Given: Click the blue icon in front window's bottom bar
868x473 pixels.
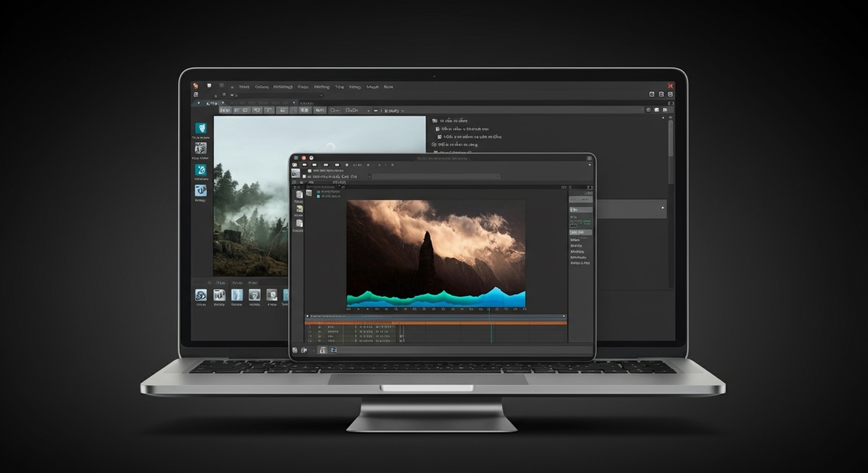Looking at the screenshot, I should [x=334, y=350].
